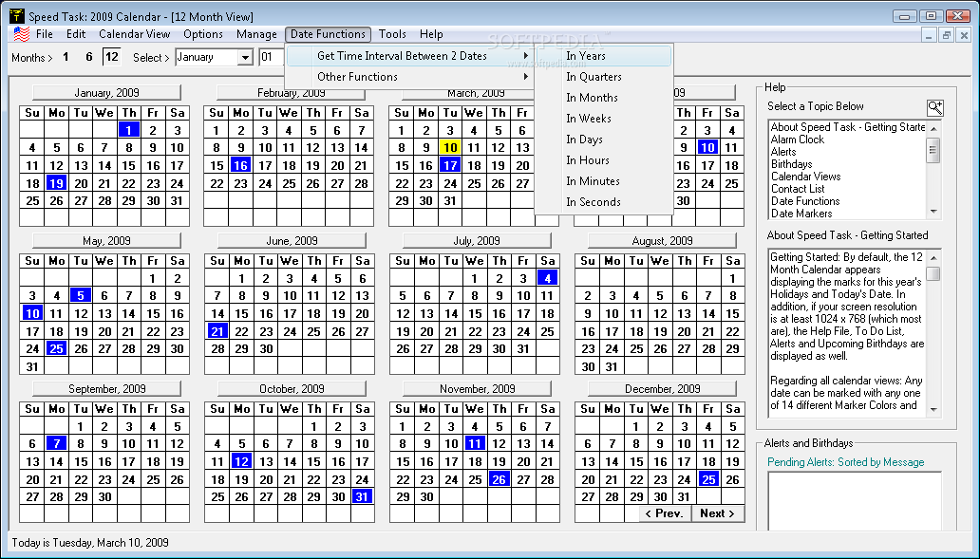The width and height of the screenshot is (980, 559).
Task: Open the Manage menu
Action: point(256,34)
